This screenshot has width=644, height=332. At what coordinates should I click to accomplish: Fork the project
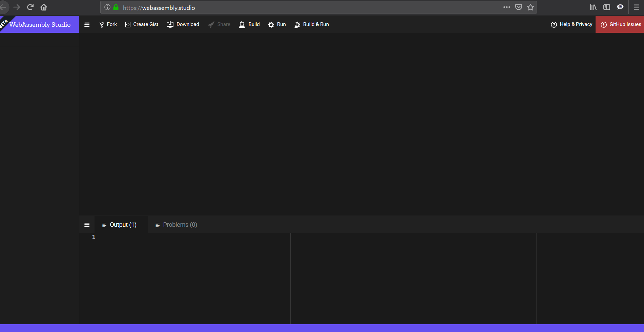pos(108,24)
